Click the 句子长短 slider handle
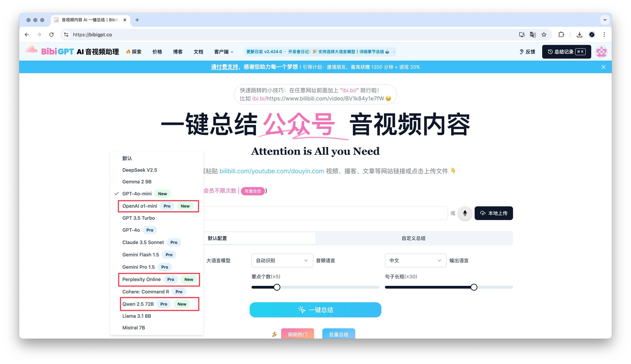 click(x=474, y=287)
